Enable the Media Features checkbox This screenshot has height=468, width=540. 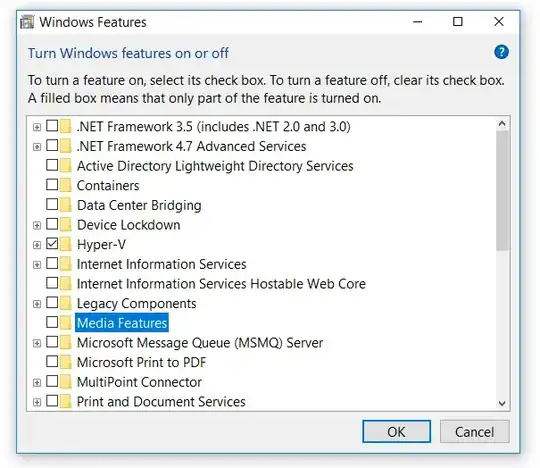point(52,322)
